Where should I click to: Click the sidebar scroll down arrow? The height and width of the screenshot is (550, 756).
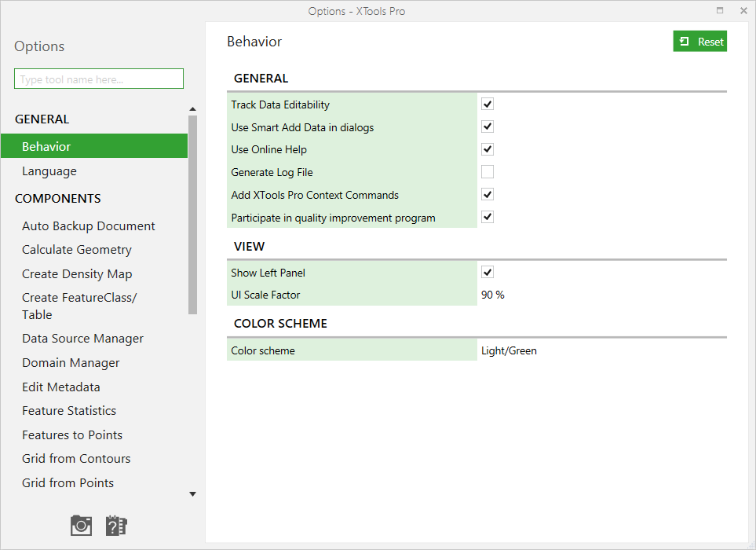point(193,494)
